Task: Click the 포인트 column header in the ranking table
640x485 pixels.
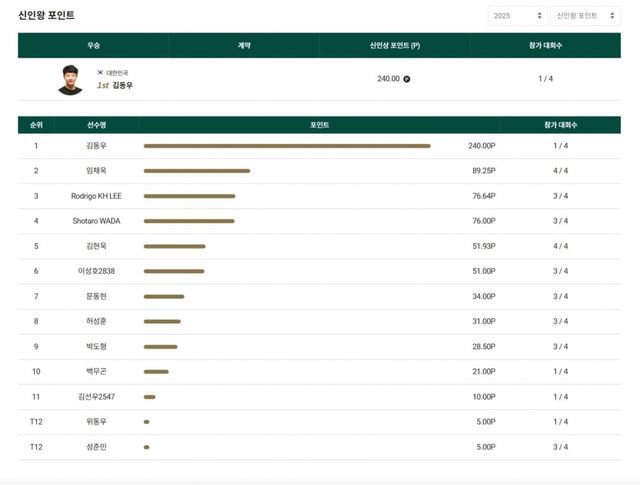Action: coord(320,125)
